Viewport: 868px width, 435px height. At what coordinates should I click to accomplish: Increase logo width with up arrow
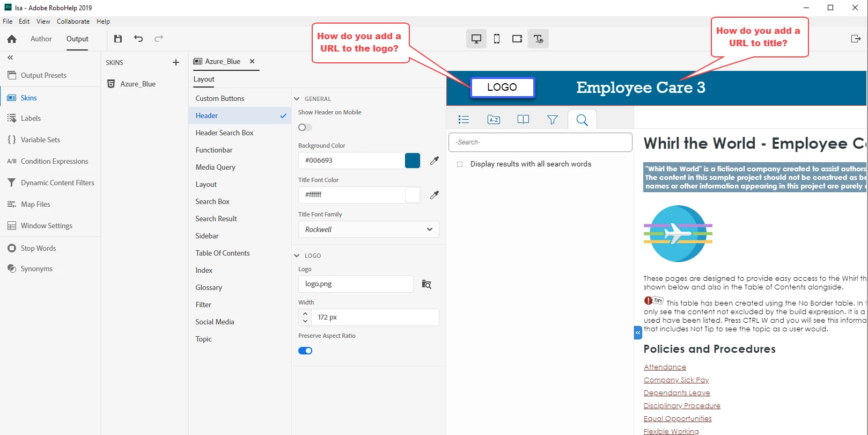(x=305, y=314)
